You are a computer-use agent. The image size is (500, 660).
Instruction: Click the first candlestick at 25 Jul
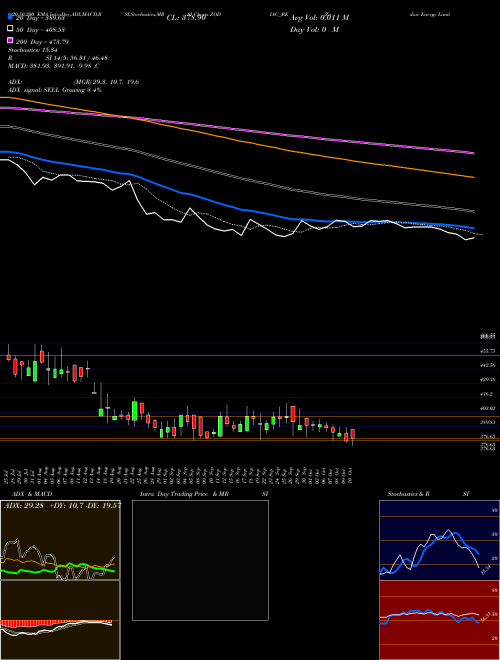tap(8, 356)
